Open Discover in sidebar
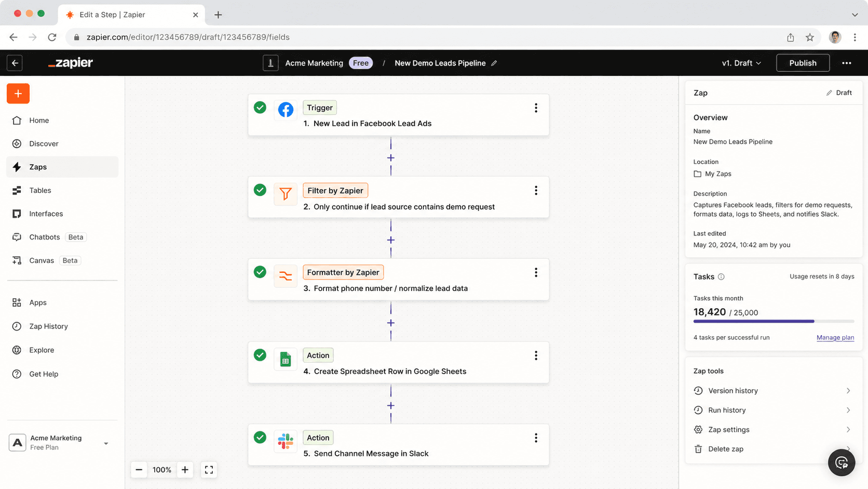 (62, 143)
